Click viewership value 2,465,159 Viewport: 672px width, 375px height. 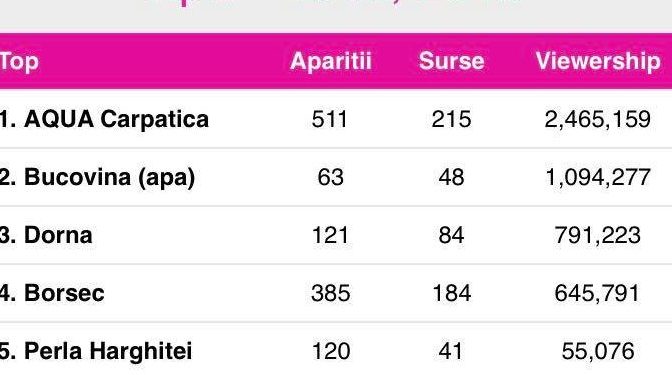pyautogui.click(x=597, y=119)
